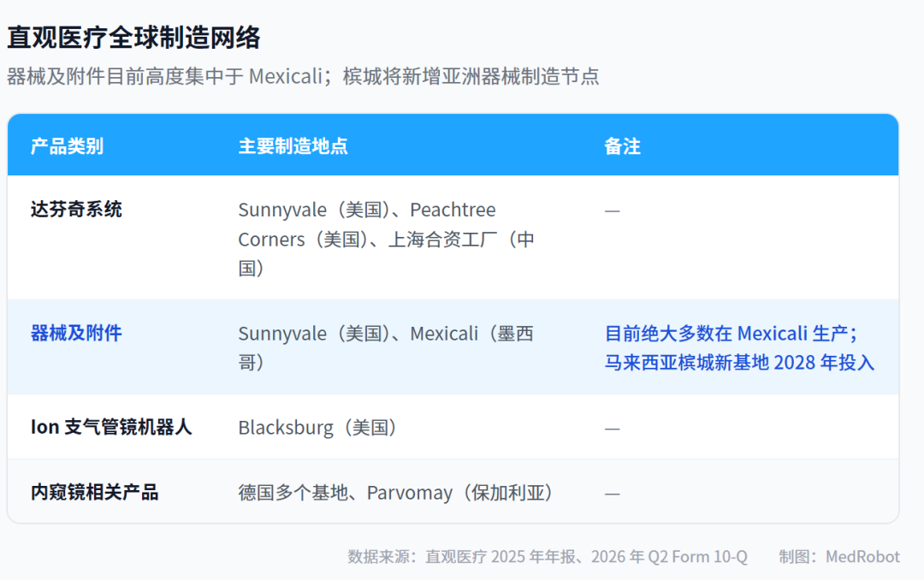Viewport: 924px width, 580px height.
Task: Click the 制图：MedRobot credit
Action: pos(839,556)
